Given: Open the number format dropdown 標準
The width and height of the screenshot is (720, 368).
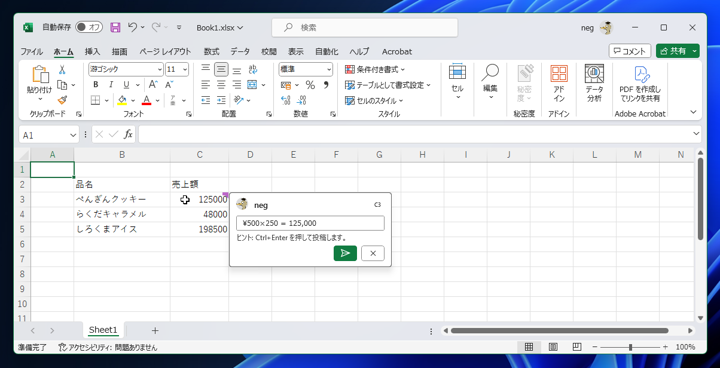Looking at the screenshot, I should (329, 70).
